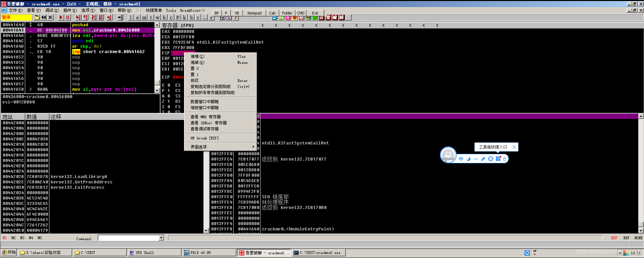The height and width of the screenshot is (258, 644).
Task: Open Threads window with 't' button
Action: click(x=151, y=17)
